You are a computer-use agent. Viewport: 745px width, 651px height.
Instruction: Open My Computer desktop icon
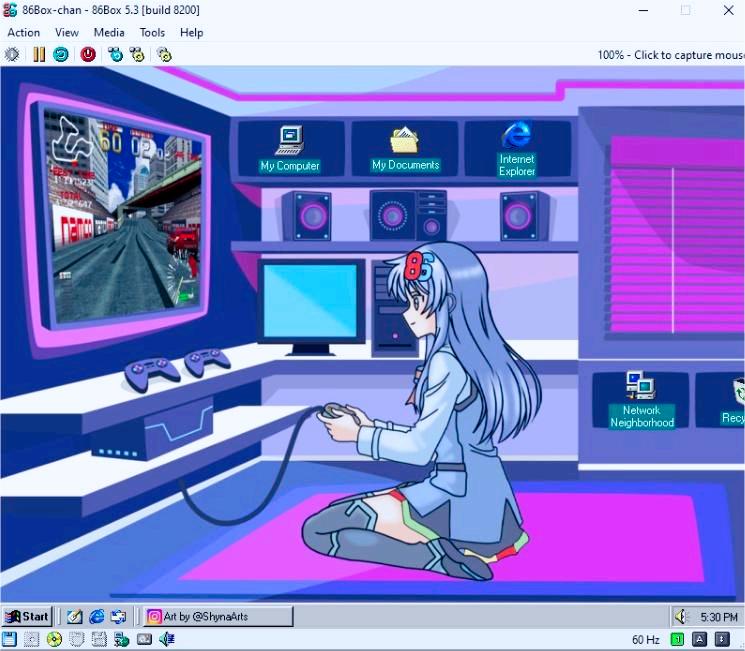290,148
